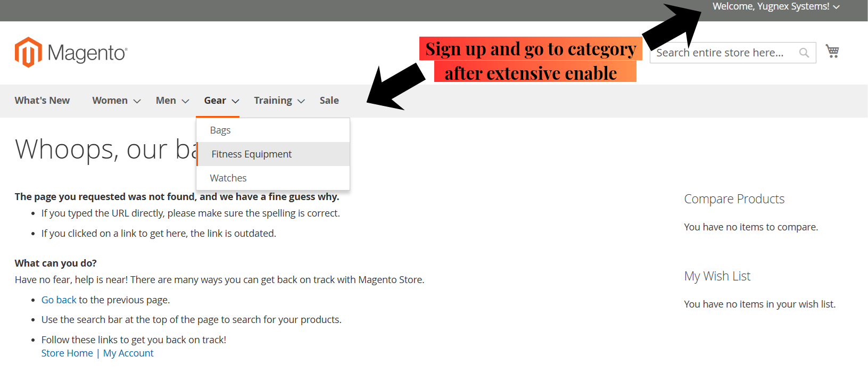The width and height of the screenshot is (868, 381).
Task: Open the Sale menu item
Action: click(x=329, y=101)
